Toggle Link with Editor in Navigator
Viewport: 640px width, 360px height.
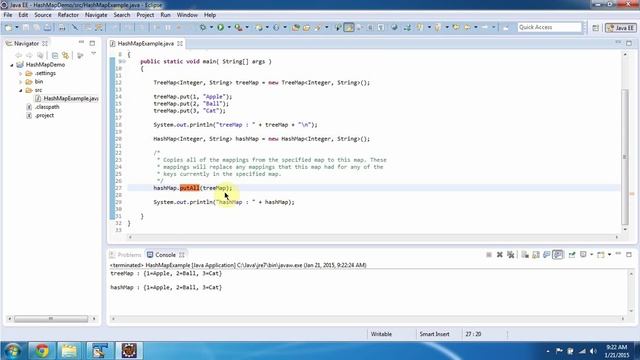click(x=65, y=55)
